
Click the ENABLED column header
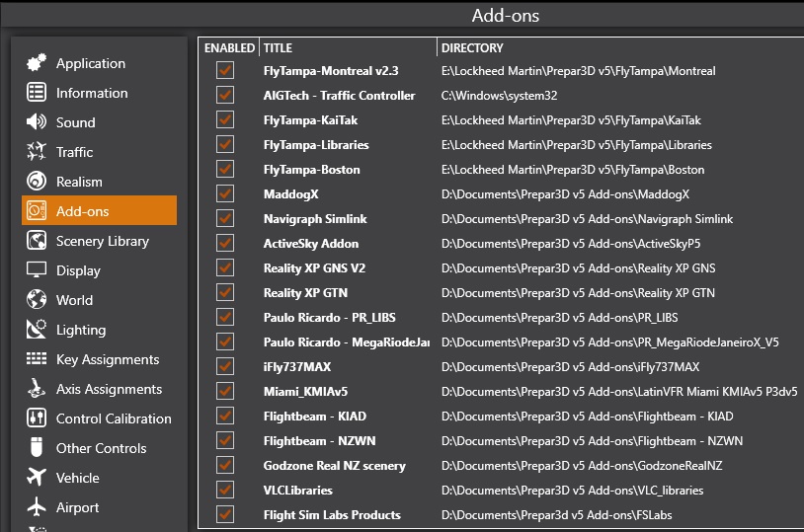(x=229, y=47)
